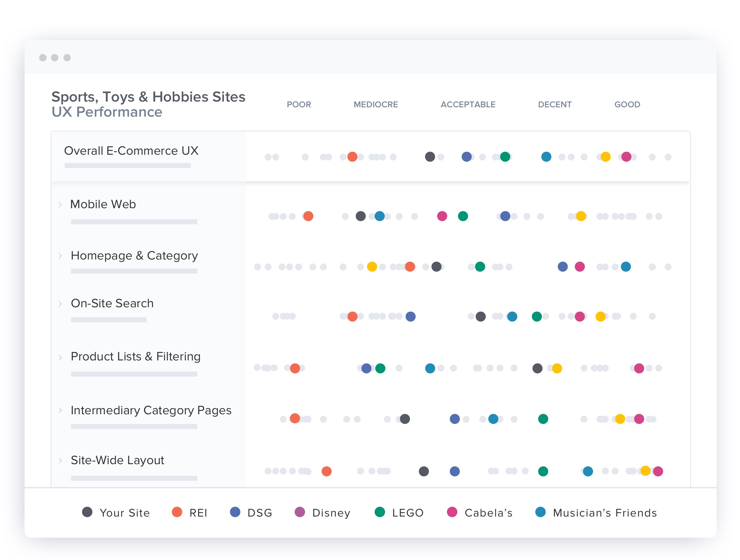Click the REI orange legend dot
The image size is (740, 560).
[x=177, y=512]
